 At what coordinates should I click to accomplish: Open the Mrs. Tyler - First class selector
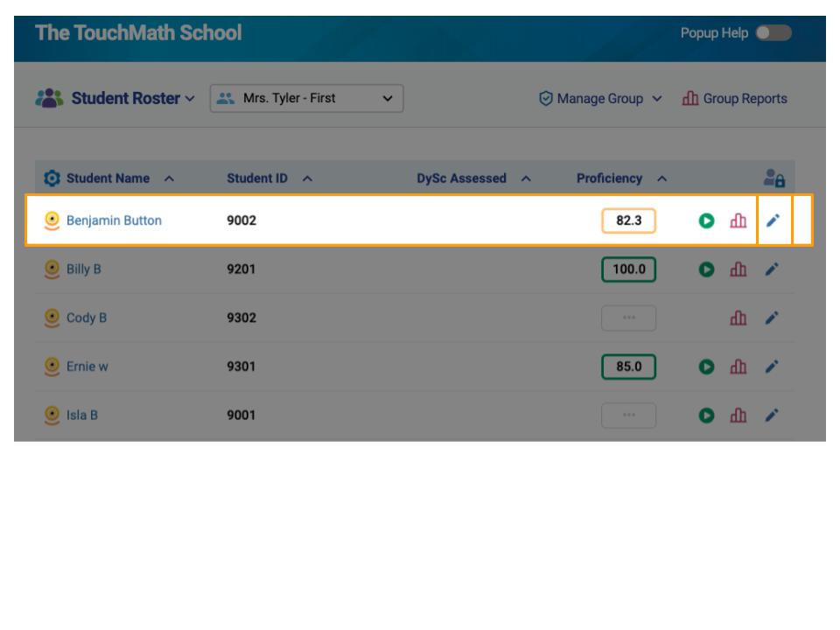[x=306, y=99]
